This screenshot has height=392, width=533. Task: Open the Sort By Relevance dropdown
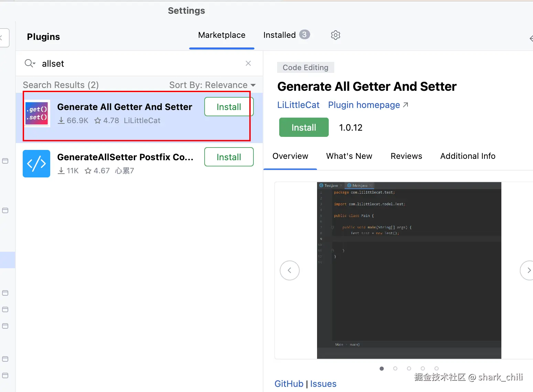coord(212,85)
